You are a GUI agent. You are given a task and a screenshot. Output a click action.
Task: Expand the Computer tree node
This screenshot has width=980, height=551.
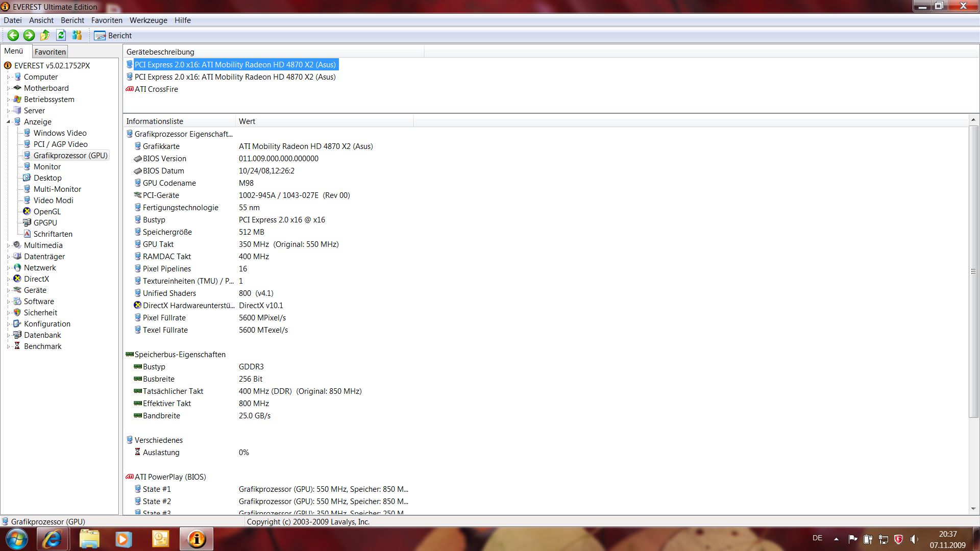(x=8, y=77)
